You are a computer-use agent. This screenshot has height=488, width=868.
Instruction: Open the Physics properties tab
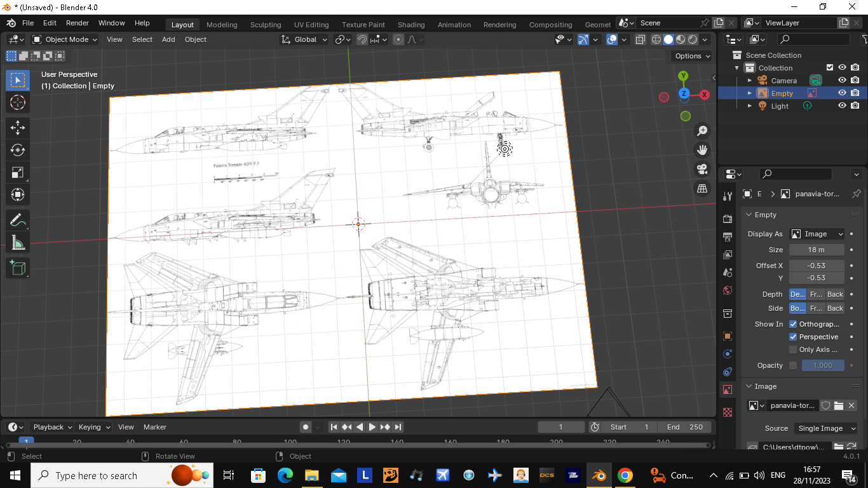pyautogui.click(x=728, y=354)
